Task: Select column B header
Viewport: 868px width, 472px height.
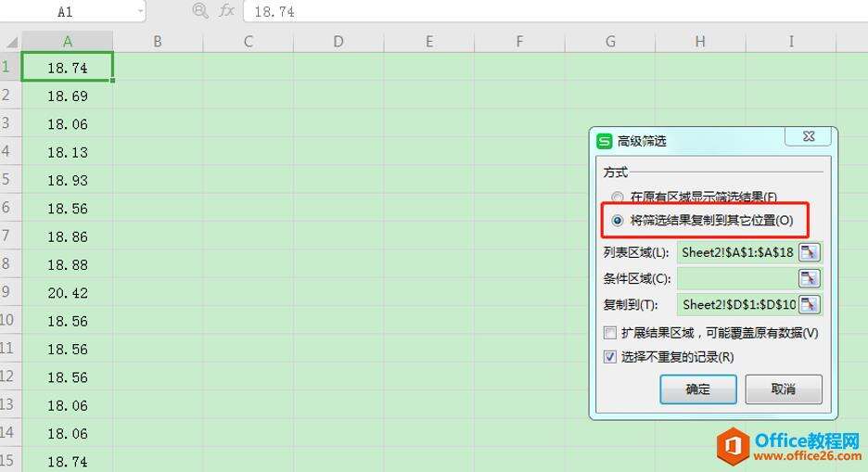Action: [x=158, y=42]
